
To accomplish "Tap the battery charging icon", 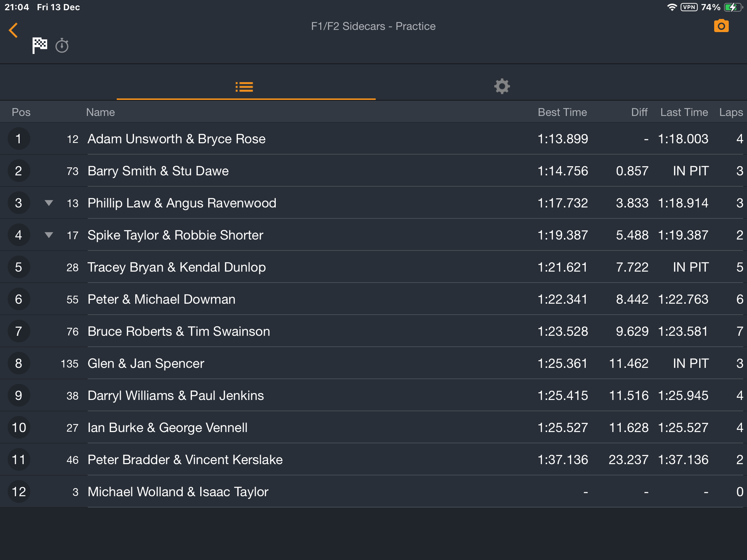I will [x=733, y=7].
